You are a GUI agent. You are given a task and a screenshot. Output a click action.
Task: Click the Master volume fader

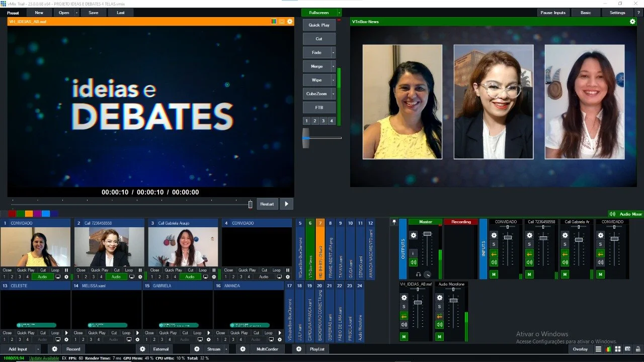click(427, 234)
